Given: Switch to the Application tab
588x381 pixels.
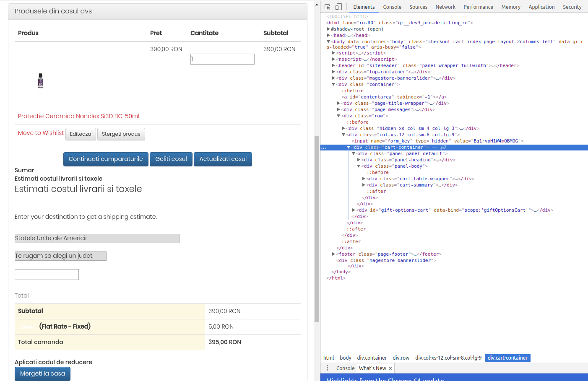Looking at the screenshot, I should point(541,7).
